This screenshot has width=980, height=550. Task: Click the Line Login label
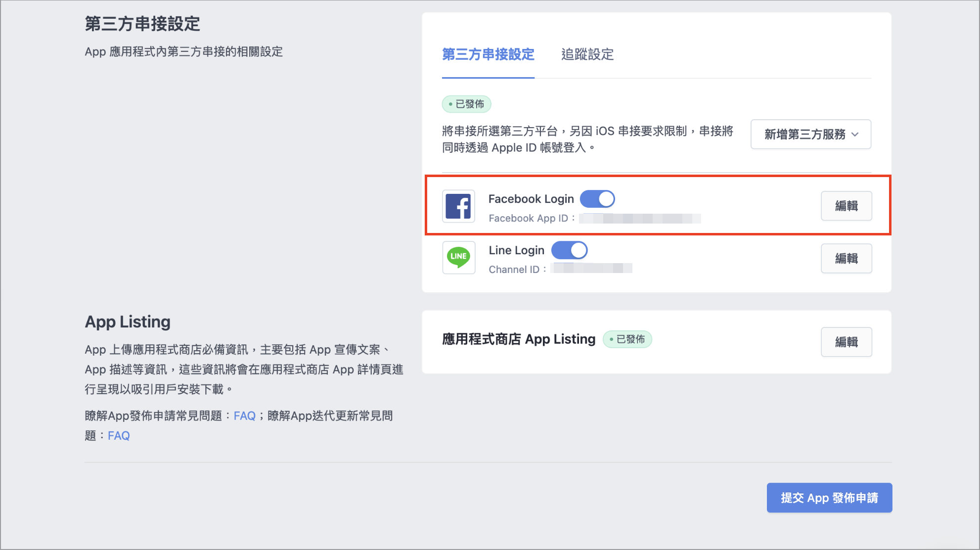pyautogui.click(x=517, y=250)
